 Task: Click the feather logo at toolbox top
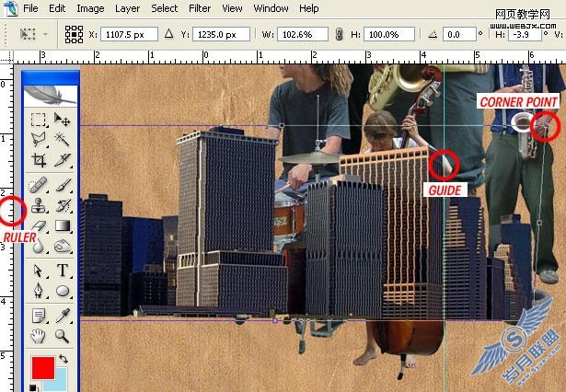(x=51, y=95)
